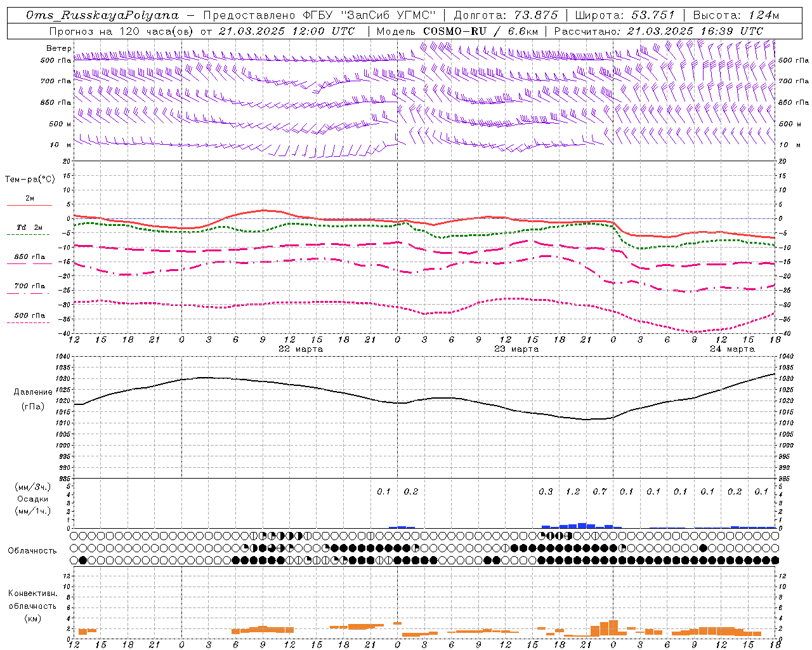Click the 1.2 precipitation amount
Screen dimensions: 812x650
coord(573,491)
